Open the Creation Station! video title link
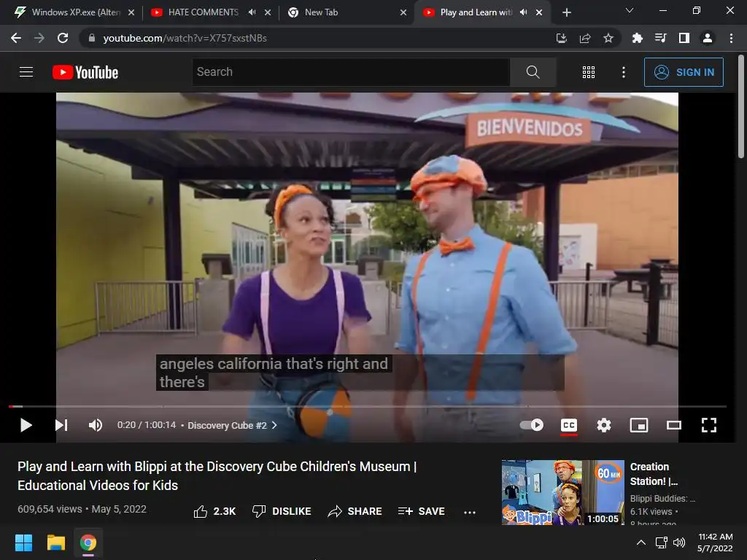Image resolution: width=747 pixels, height=560 pixels. [654, 474]
